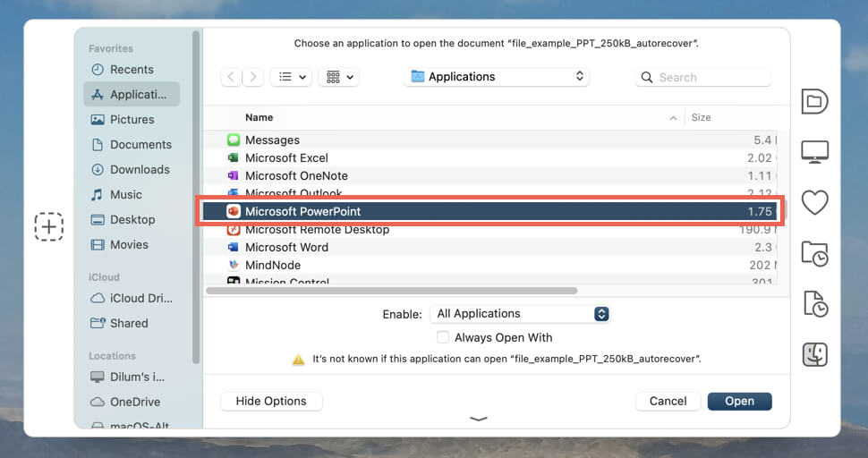Screen dimensions: 868x458
Task: Expand the Applications location popup
Action: coord(497,77)
